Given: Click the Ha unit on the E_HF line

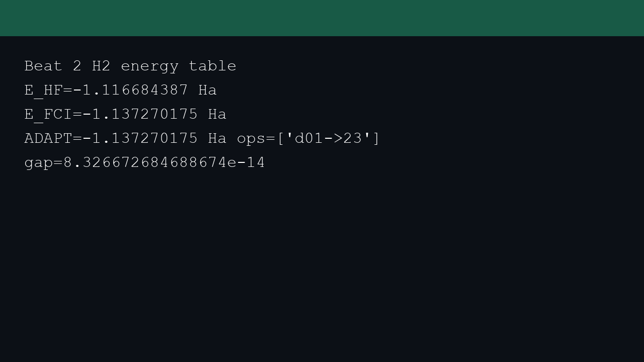Looking at the screenshot, I should coord(208,90).
